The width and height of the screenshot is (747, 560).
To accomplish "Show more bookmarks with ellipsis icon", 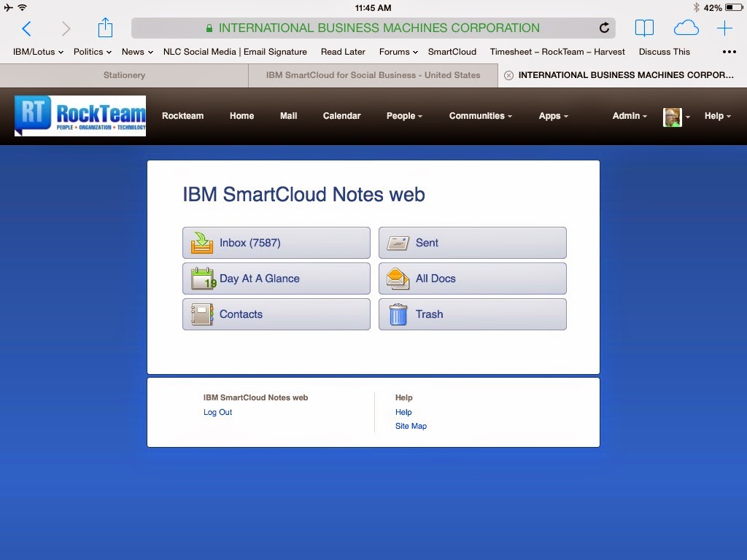I will pyautogui.click(x=729, y=52).
